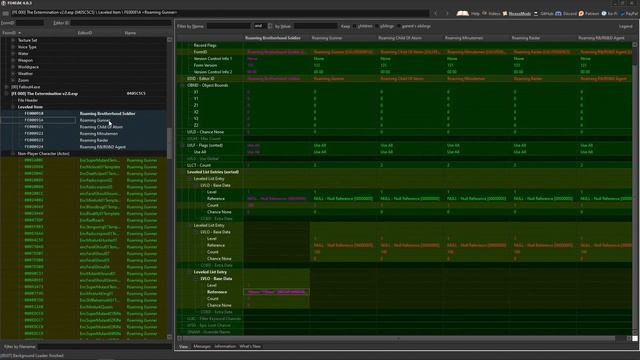Collapse The Extermination v2.0.esp node
Viewport: 640px width, 360px height.
point(6,93)
